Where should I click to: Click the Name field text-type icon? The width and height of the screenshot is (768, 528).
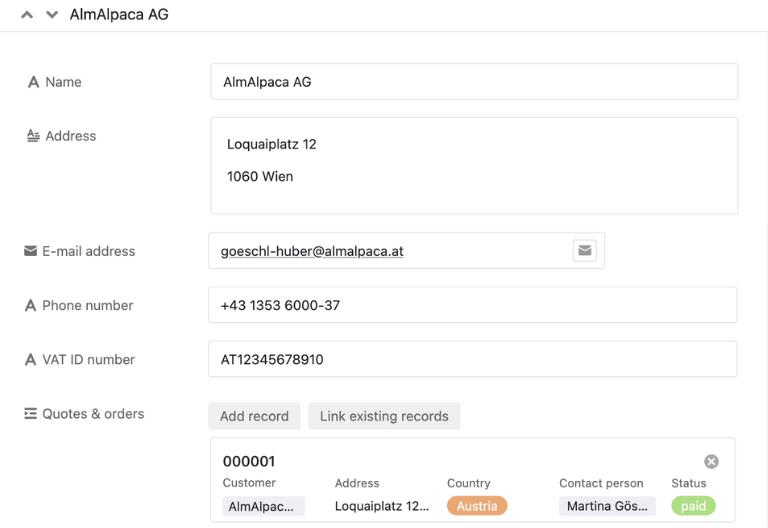click(x=33, y=82)
